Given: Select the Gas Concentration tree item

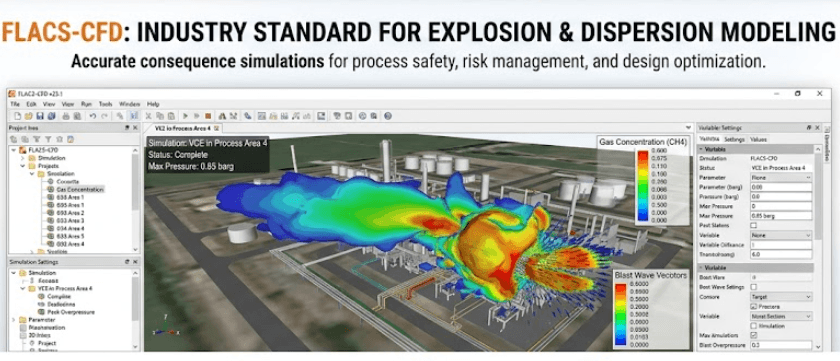Looking at the screenshot, I should 80,189.
